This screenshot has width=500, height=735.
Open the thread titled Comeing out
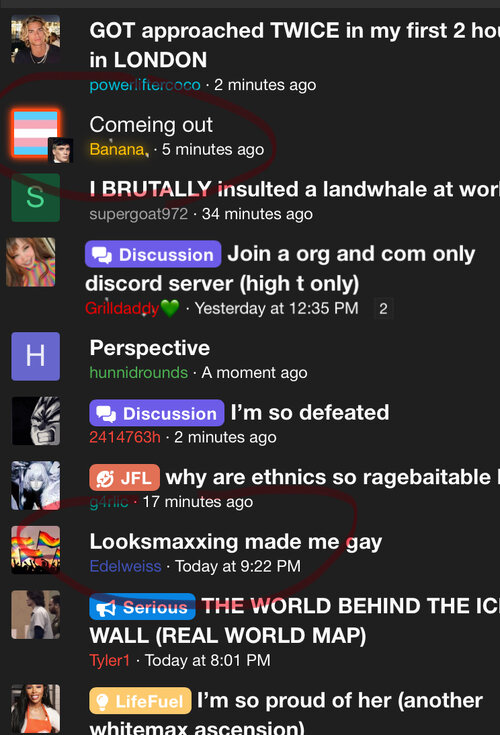pos(151,125)
